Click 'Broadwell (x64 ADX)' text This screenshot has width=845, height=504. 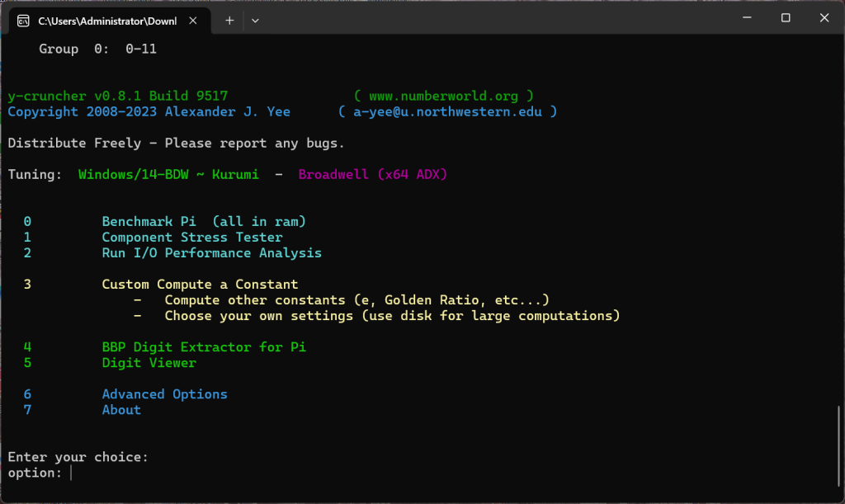pos(373,175)
